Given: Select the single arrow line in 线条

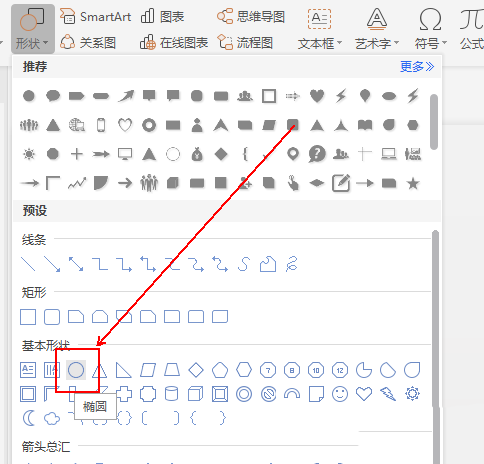Looking at the screenshot, I should (52, 264).
